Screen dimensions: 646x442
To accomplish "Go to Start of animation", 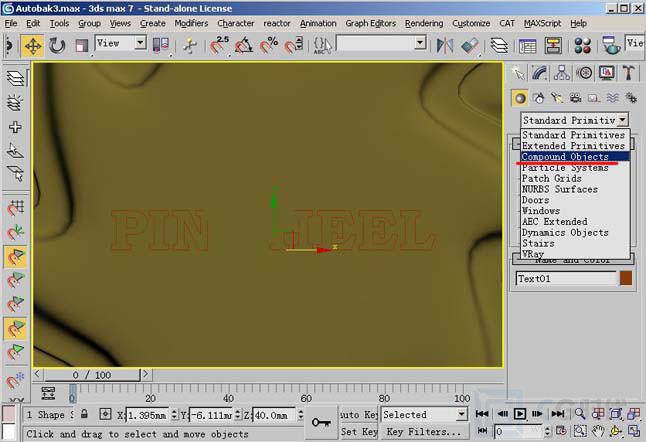I will 482,414.
